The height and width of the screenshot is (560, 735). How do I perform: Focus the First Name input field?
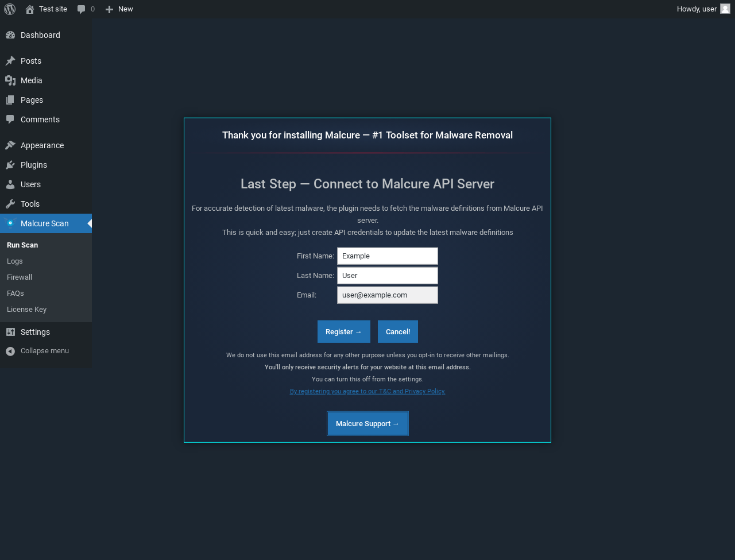coord(388,256)
